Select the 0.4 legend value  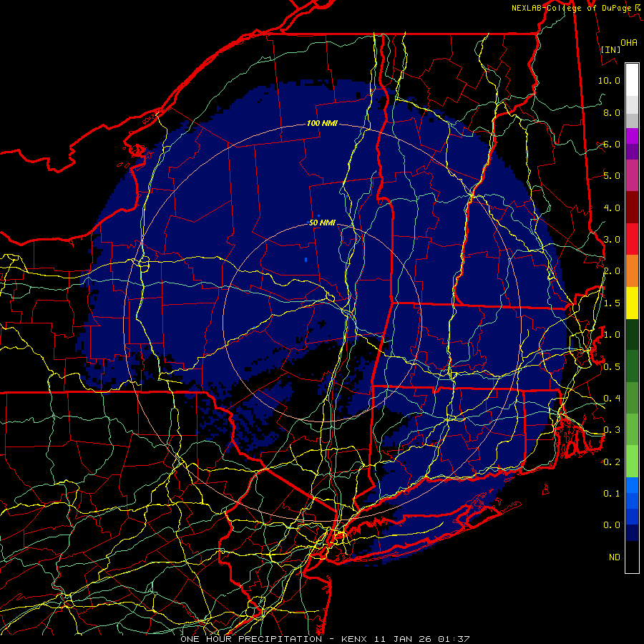(612, 399)
